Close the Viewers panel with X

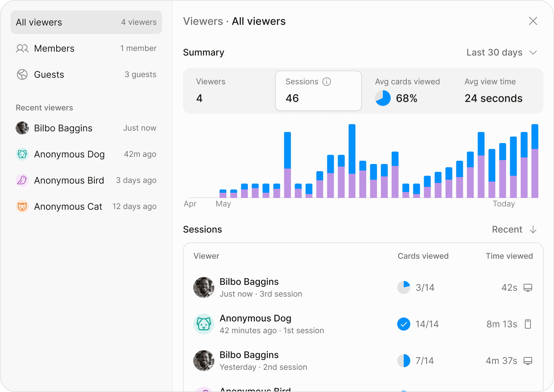point(533,21)
